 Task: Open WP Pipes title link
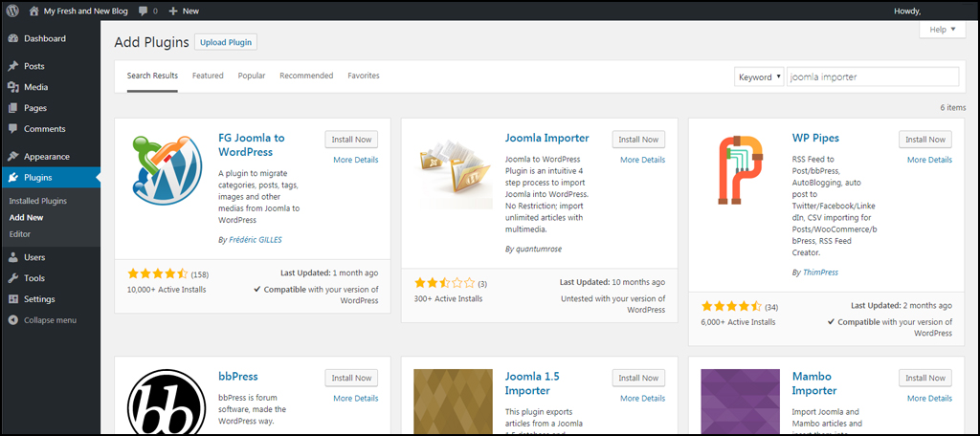(815, 138)
